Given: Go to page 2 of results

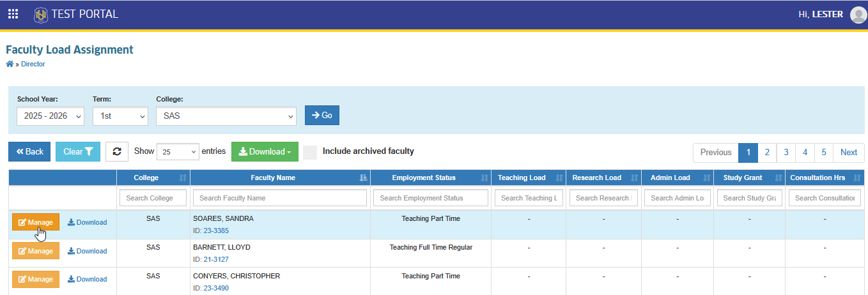Looking at the screenshot, I should coord(767,152).
